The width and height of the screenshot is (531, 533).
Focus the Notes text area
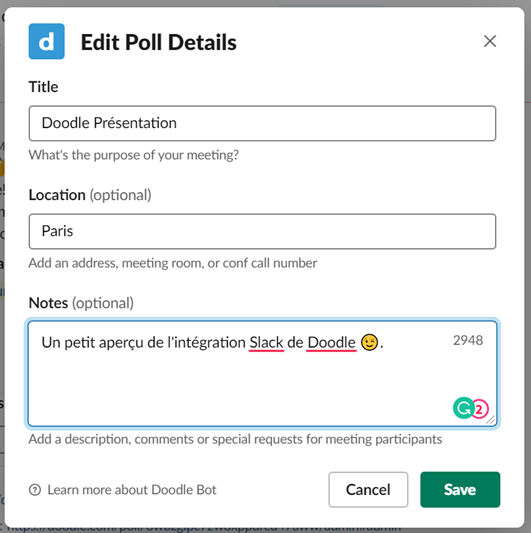click(262, 373)
